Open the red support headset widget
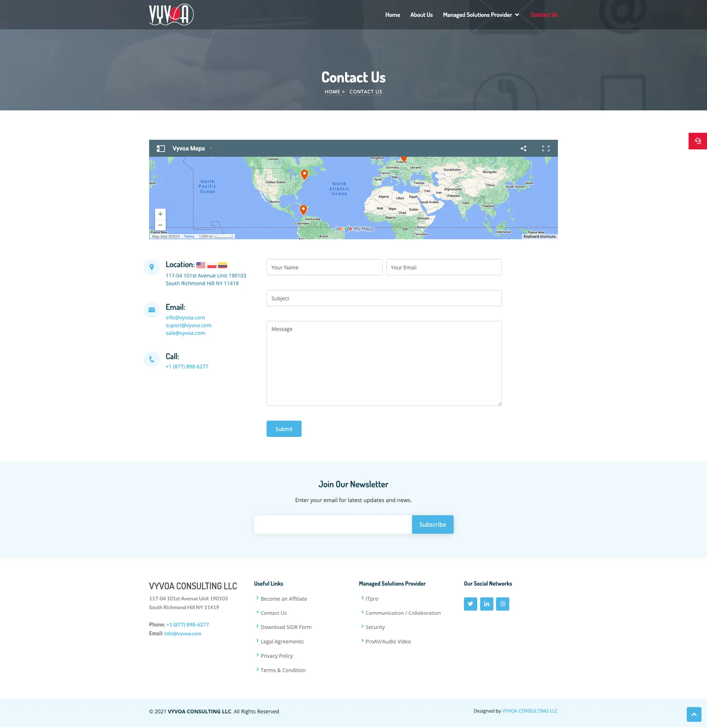 pyautogui.click(x=698, y=141)
